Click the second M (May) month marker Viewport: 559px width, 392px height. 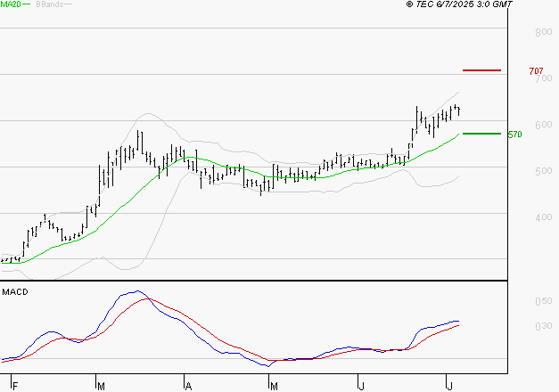pos(274,386)
